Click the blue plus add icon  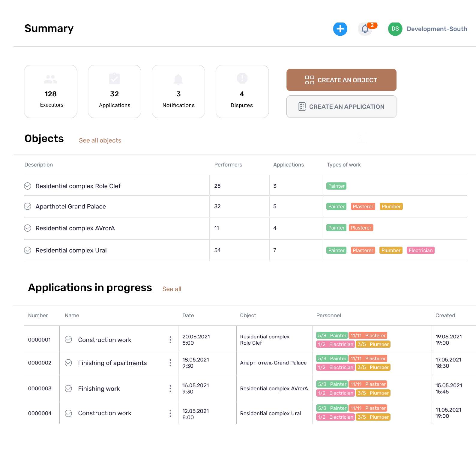pos(340,29)
